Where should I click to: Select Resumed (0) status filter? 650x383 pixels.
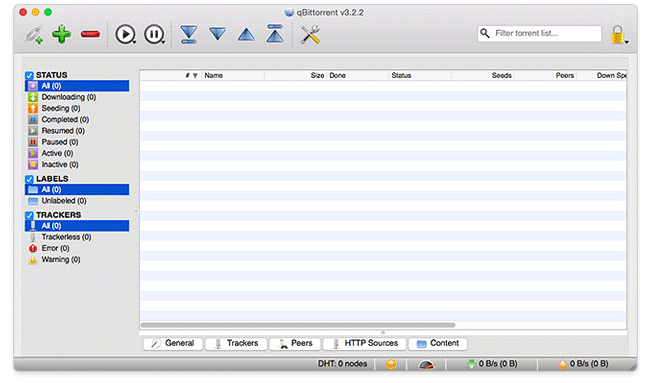click(77, 131)
